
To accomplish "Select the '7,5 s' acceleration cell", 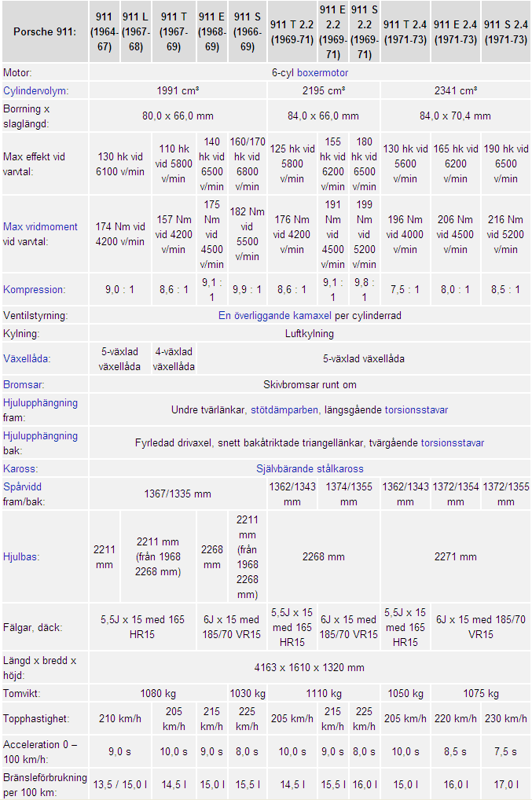I will point(505,752).
